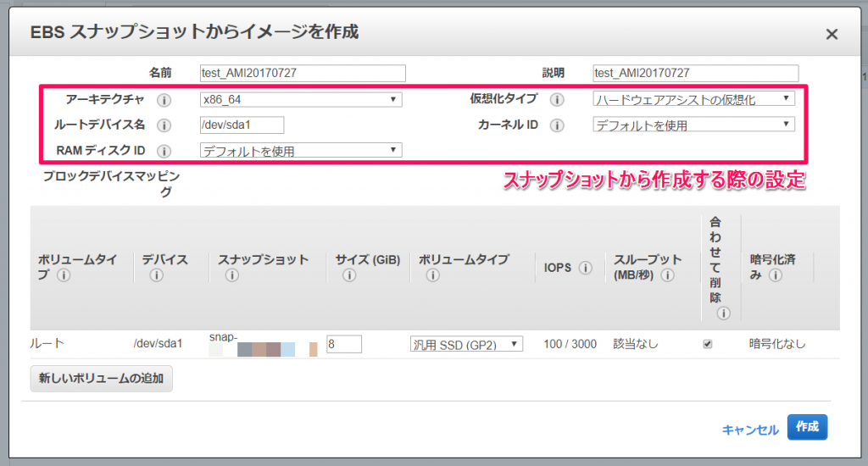
Task: Open the RAM ディスク ID dropdown
Action: (301, 151)
